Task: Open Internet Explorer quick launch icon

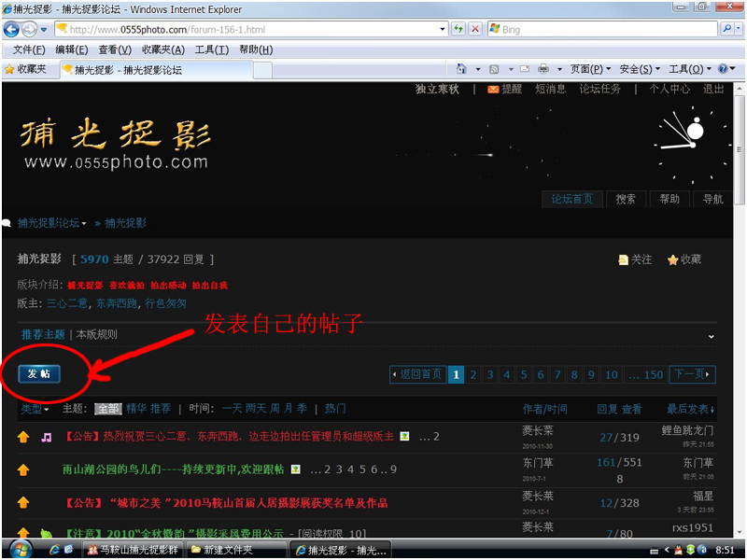Action: pyautogui.click(x=54, y=550)
